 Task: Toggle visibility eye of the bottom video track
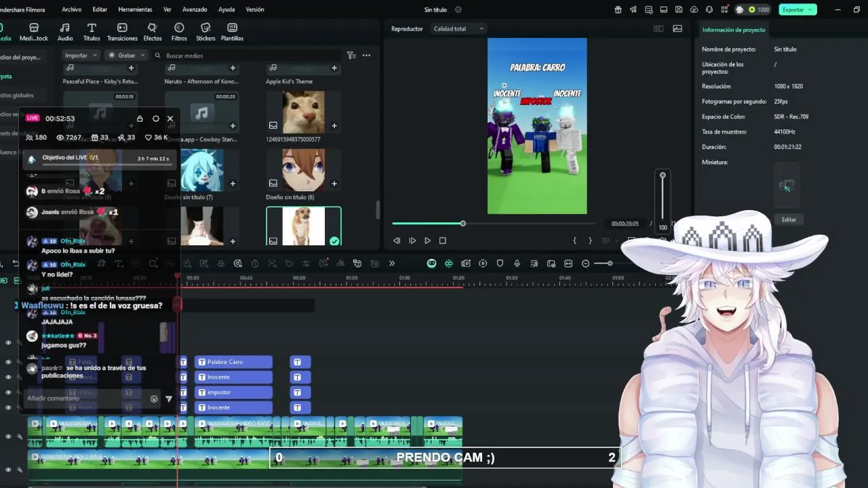9,470
